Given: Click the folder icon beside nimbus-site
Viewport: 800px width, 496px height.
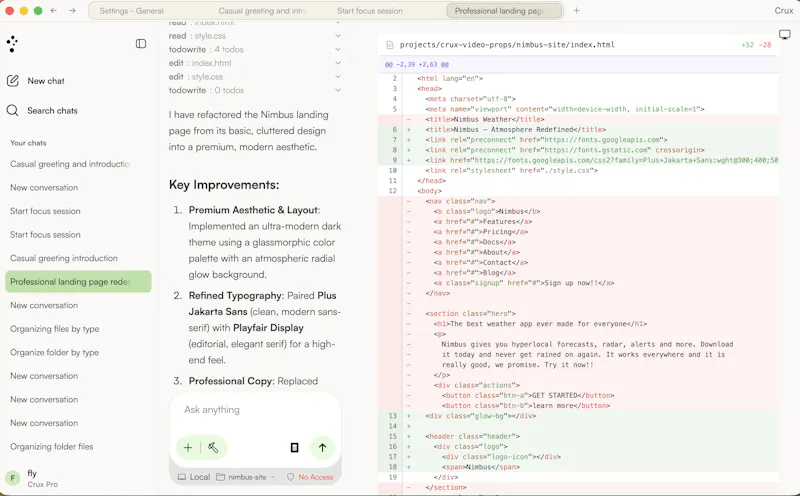Looking at the screenshot, I should [220, 477].
